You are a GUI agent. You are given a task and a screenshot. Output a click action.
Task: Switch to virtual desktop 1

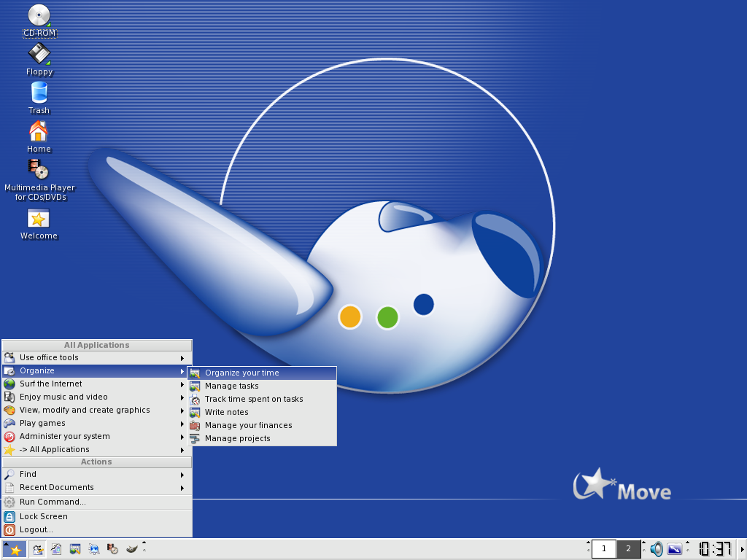603,549
